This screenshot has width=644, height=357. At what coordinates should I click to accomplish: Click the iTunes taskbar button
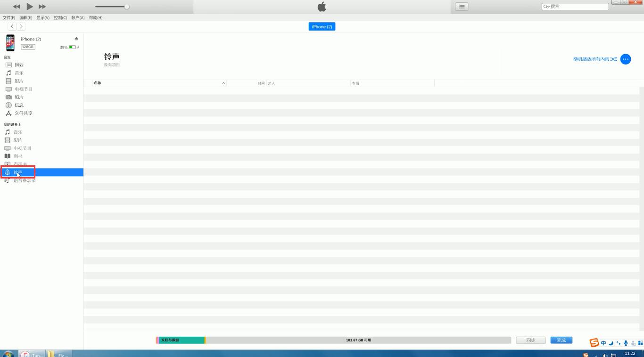point(32,354)
